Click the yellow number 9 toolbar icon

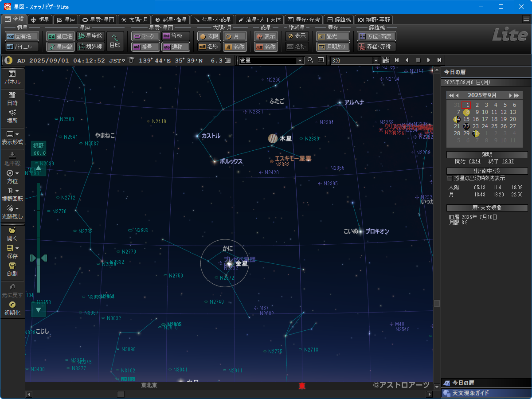[8, 60]
